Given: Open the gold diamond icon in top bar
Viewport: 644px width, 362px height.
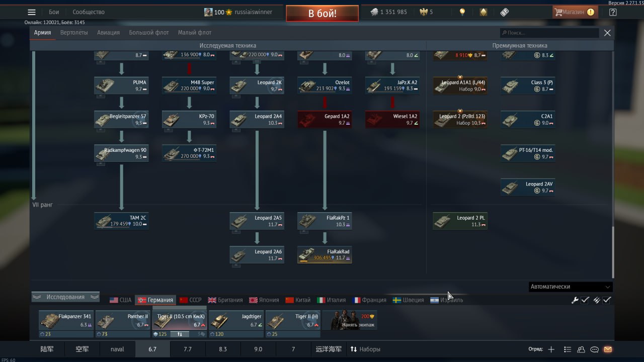Looking at the screenshot, I should click(x=484, y=12).
